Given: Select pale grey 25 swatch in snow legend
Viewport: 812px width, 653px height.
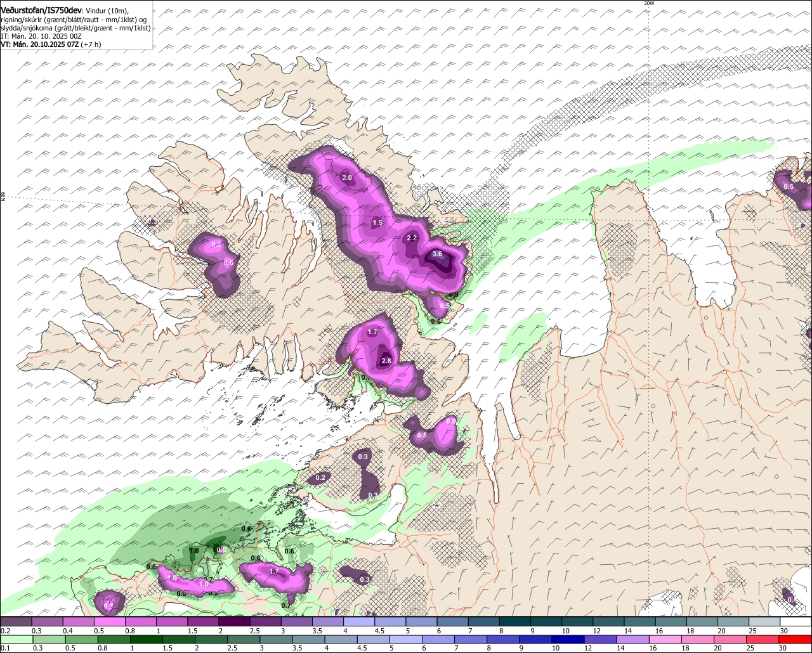Looking at the screenshot, I should click(765, 621).
